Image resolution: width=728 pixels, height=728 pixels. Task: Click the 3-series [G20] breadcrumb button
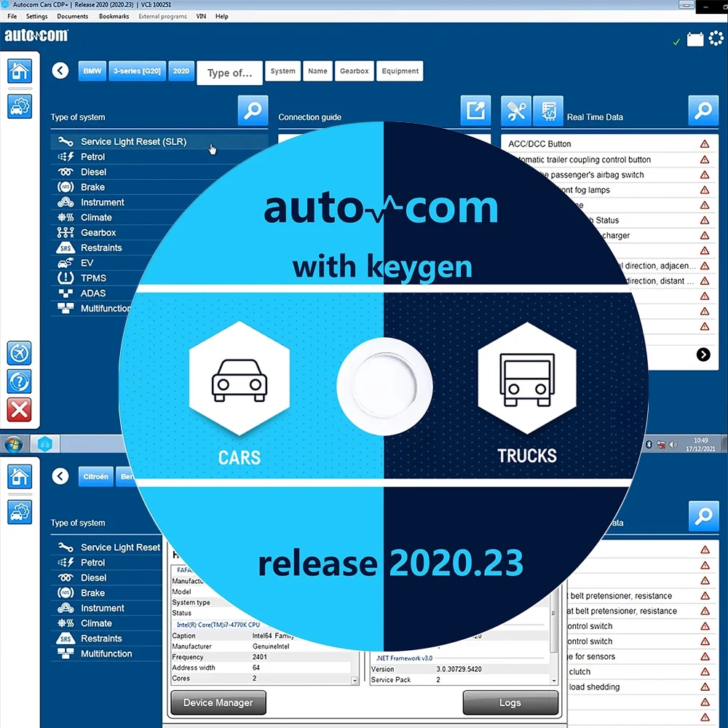(x=137, y=71)
